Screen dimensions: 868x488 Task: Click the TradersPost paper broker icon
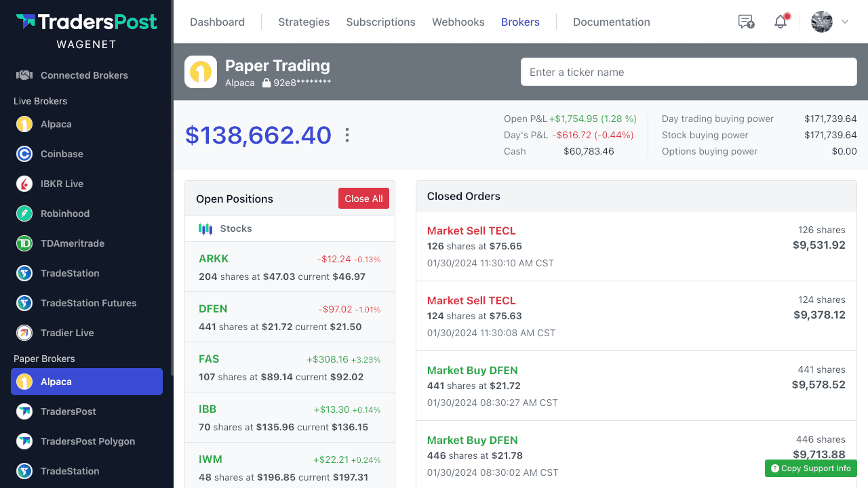click(x=24, y=411)
